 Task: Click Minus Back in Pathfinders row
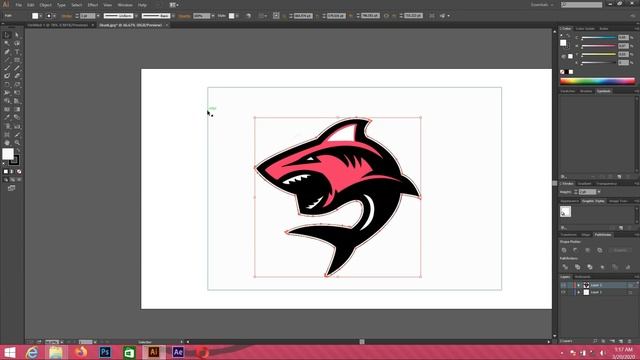(628, 267)
